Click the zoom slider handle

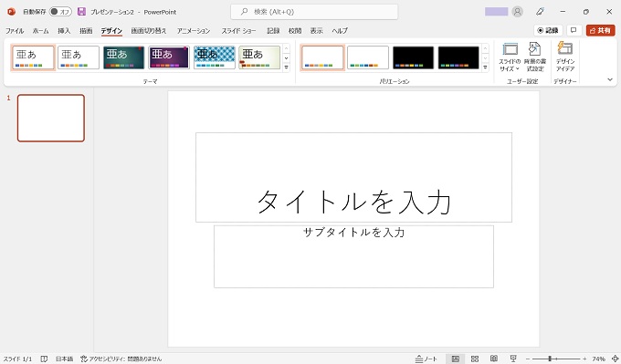point(550,359)
